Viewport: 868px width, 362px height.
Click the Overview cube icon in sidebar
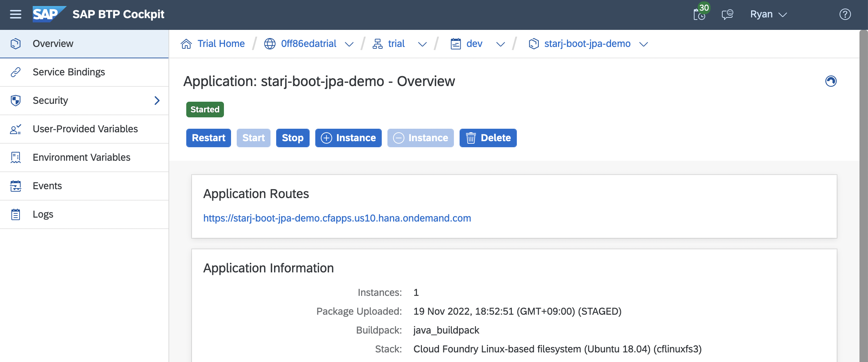[x=16, y=43]
